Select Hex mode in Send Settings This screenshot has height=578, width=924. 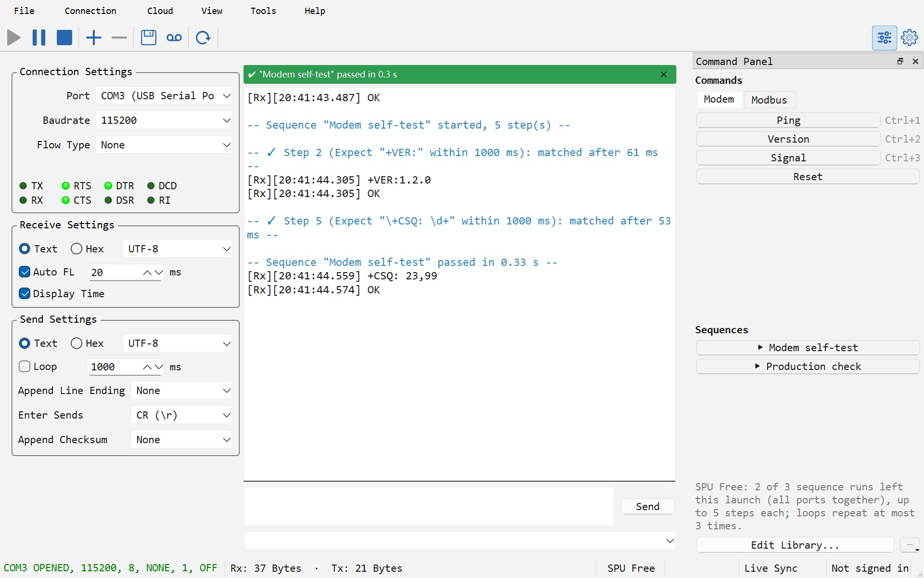tap(87, 343)
